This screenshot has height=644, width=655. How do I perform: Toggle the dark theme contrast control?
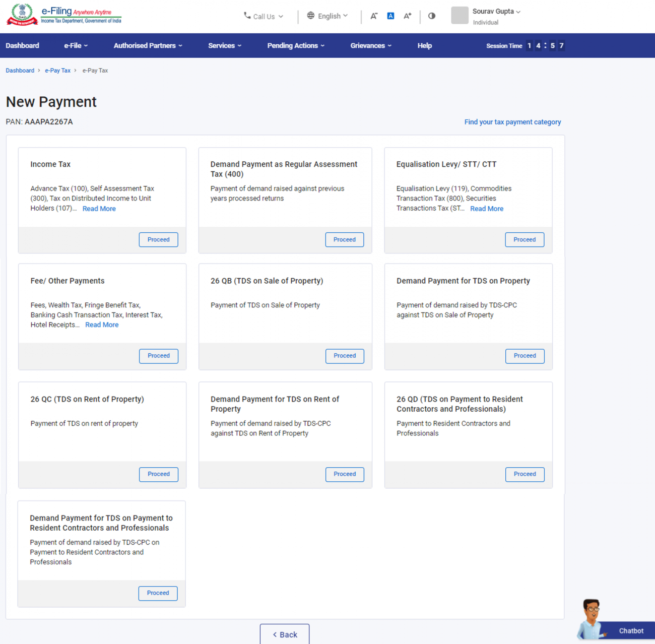point(431,16)
